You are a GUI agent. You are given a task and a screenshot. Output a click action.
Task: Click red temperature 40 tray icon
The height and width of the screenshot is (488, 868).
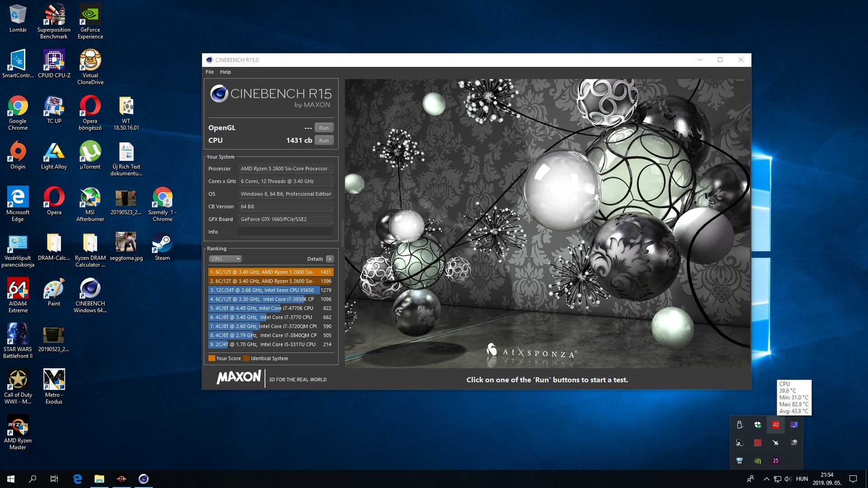tap(775, 425)
